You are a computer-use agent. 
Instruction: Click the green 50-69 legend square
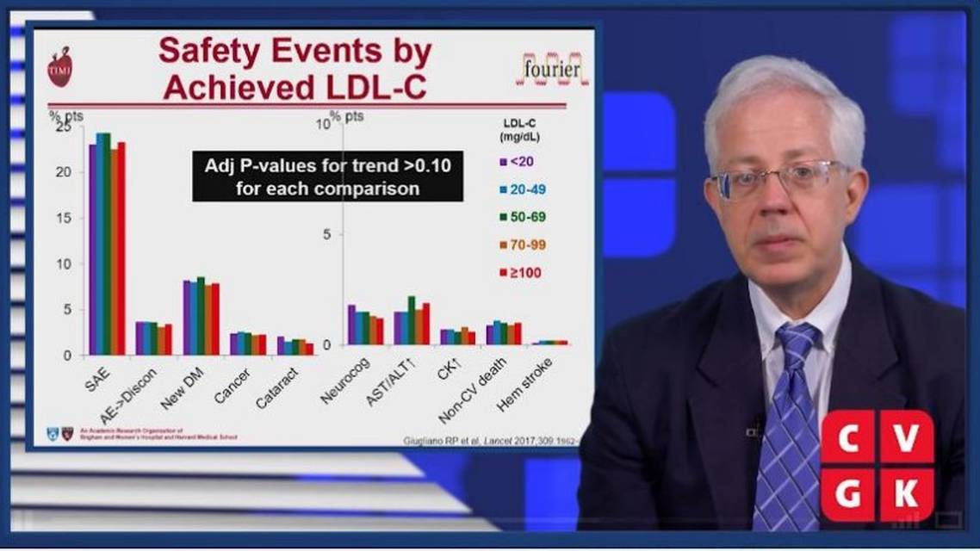coord(501,217)
